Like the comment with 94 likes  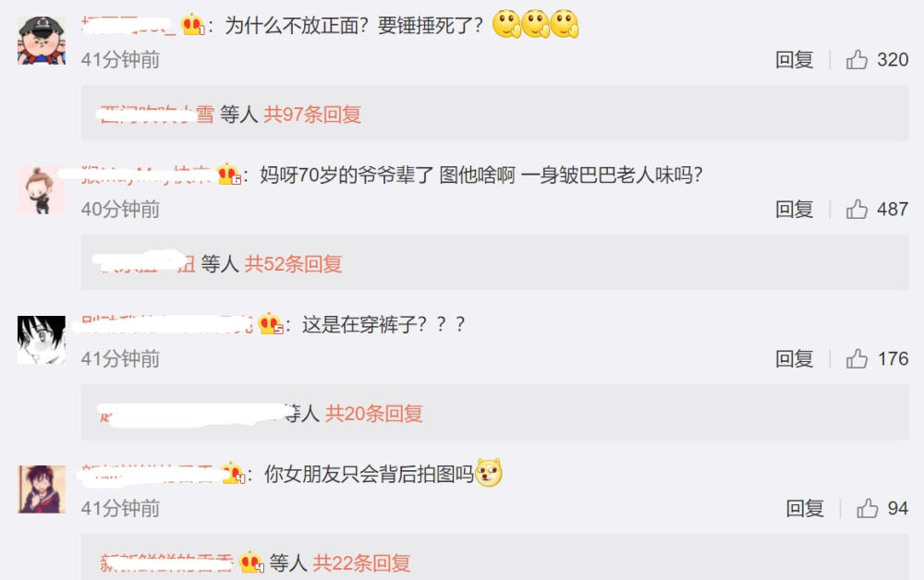click(x=867, y=508)
